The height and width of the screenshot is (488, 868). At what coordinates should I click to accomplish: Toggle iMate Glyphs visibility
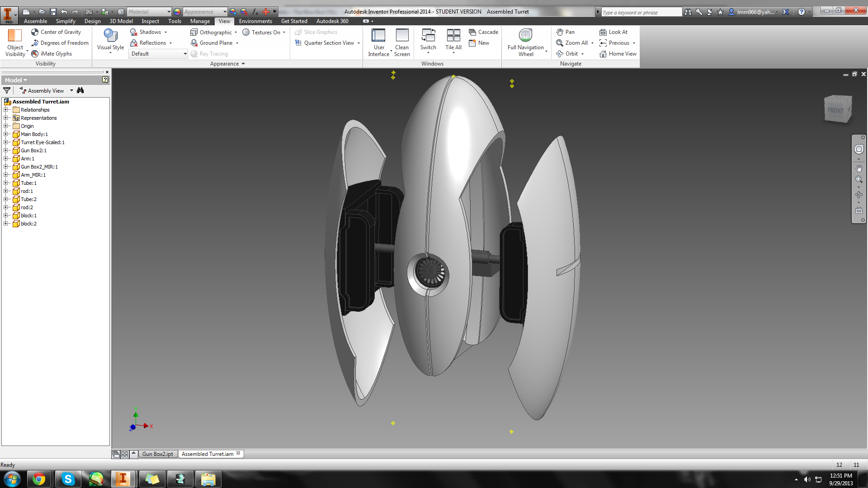pyautogui.click(x=52, y=54)
